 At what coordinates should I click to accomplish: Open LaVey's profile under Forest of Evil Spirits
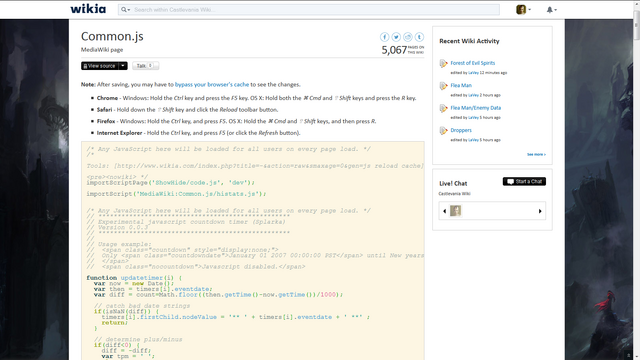[473, 73]
